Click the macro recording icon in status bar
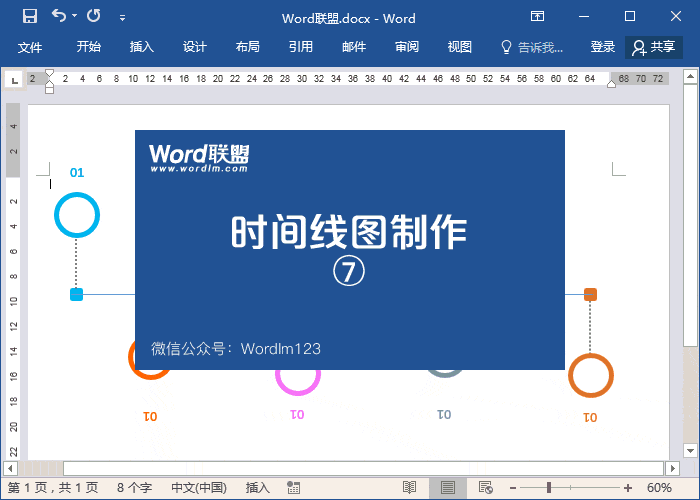Screen dimensions: 700x500 point(293,488)
